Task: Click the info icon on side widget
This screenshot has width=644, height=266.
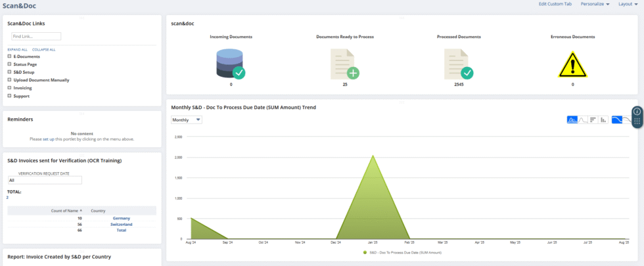Action: [x=637, y=111]
